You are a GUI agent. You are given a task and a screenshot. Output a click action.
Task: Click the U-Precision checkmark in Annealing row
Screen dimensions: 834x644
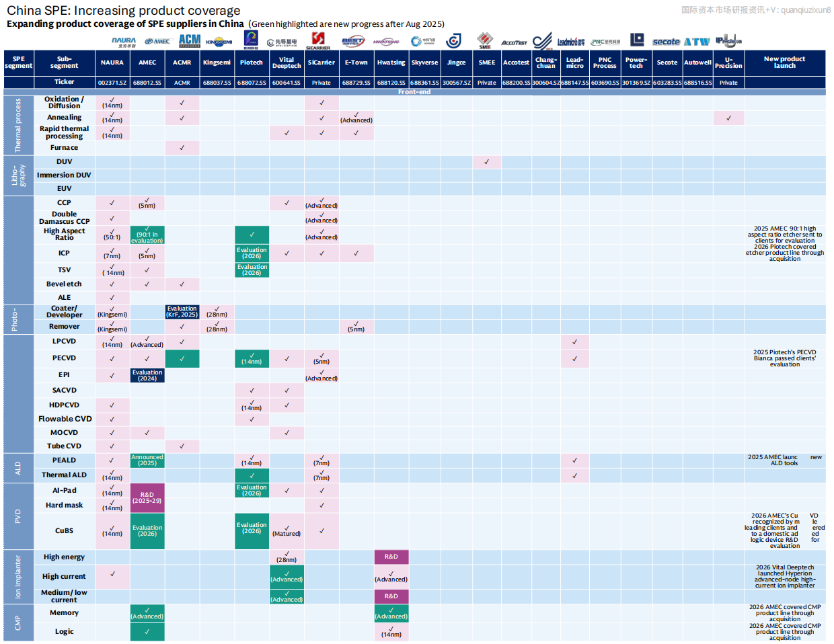[x=728, y=118]
